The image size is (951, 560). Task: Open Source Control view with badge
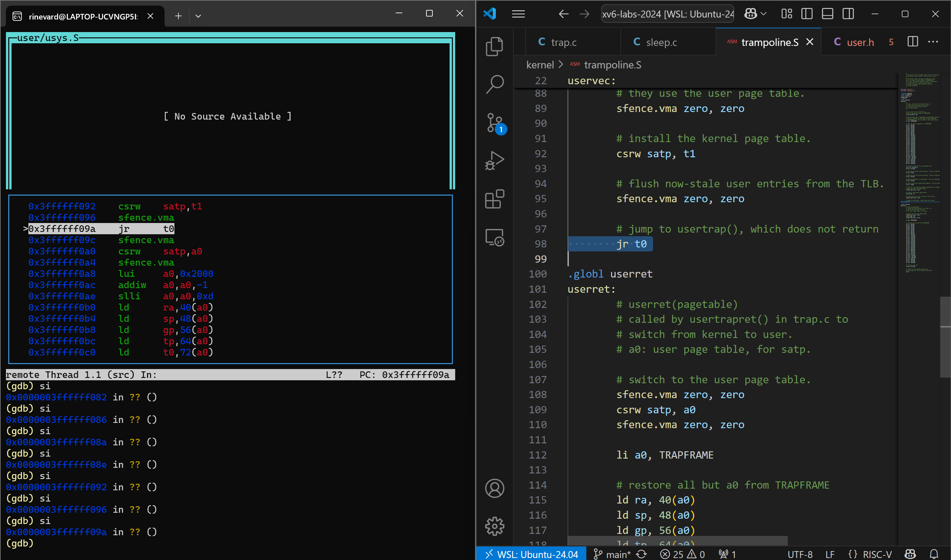coord(494,123)
